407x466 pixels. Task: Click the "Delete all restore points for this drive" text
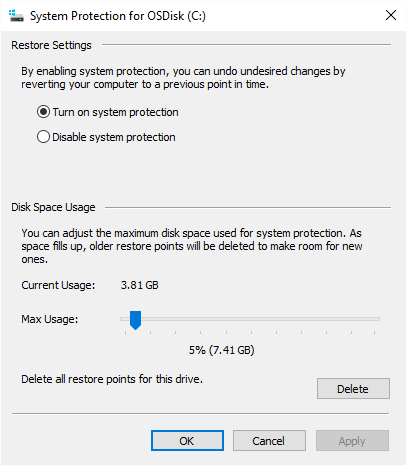[x=112, y=379]
